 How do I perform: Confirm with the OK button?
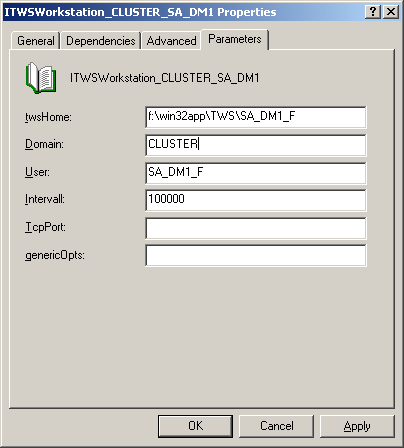[x=195, y=426]
